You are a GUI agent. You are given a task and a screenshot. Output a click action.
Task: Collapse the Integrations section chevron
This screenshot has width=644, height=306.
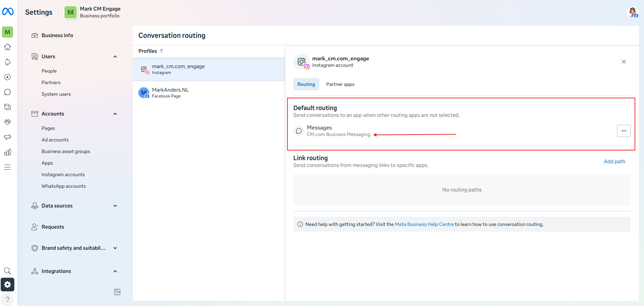coord(115,271)
